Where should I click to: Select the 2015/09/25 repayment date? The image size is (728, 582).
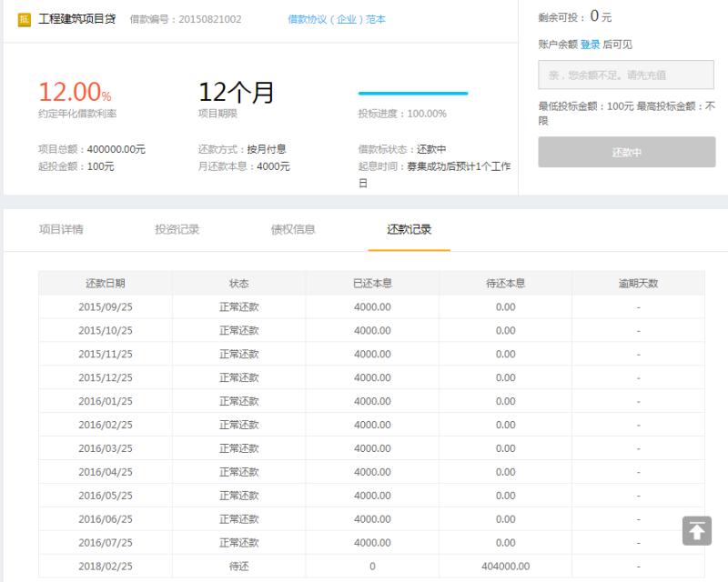tap(106, 306)
